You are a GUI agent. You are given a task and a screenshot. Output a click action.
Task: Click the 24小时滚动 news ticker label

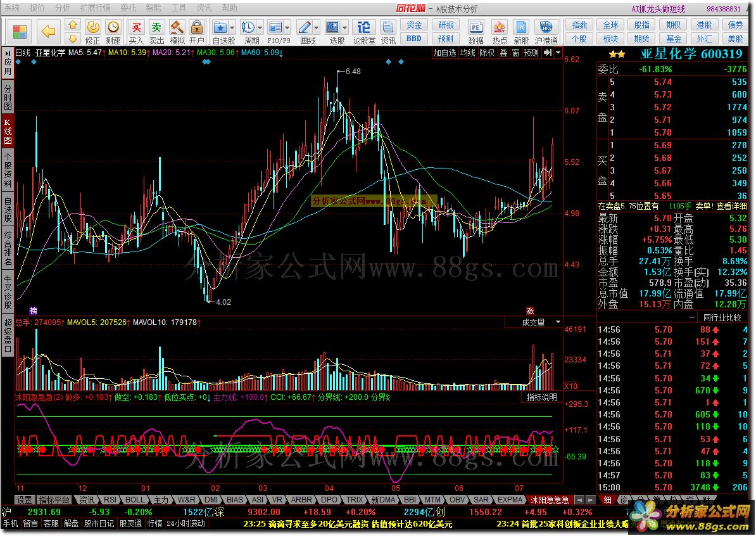click(185, 523)
